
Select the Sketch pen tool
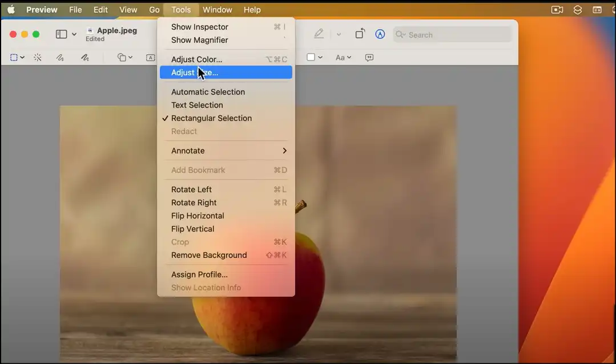[x=60, y=57]
